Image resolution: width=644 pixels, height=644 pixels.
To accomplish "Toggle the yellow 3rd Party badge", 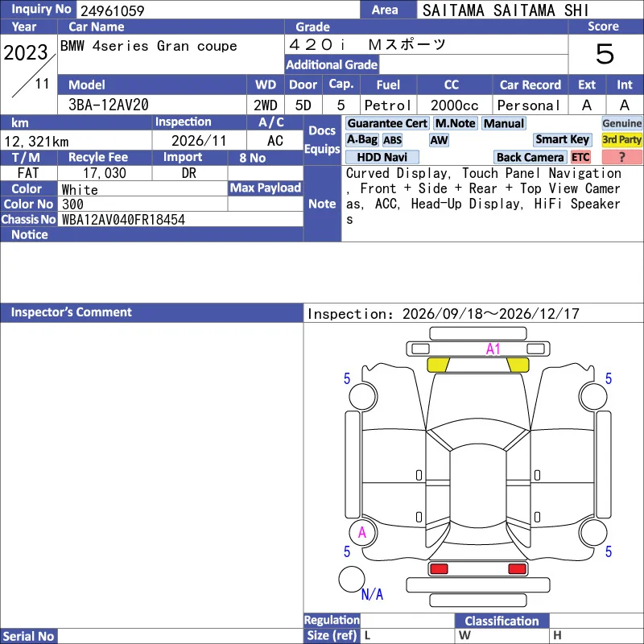I will pyautogui.click(x=621, y=139).
